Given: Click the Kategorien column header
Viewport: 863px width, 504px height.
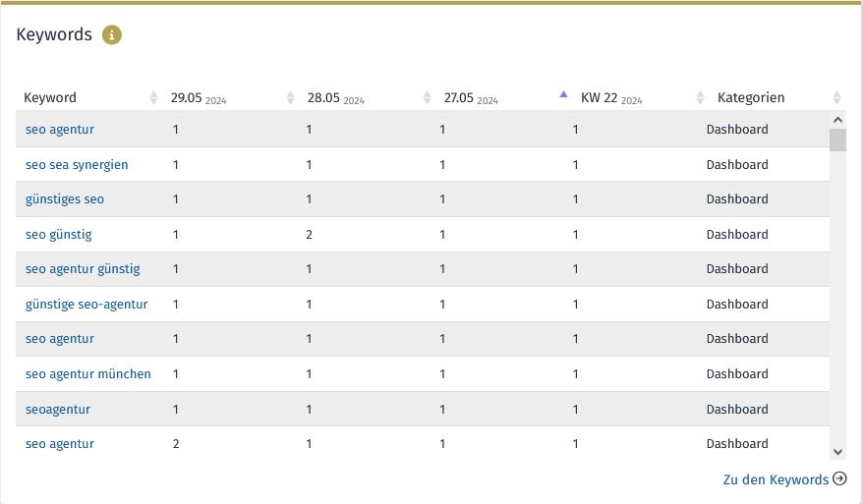Looking at the screenshot, I should [x=751, y=98].
